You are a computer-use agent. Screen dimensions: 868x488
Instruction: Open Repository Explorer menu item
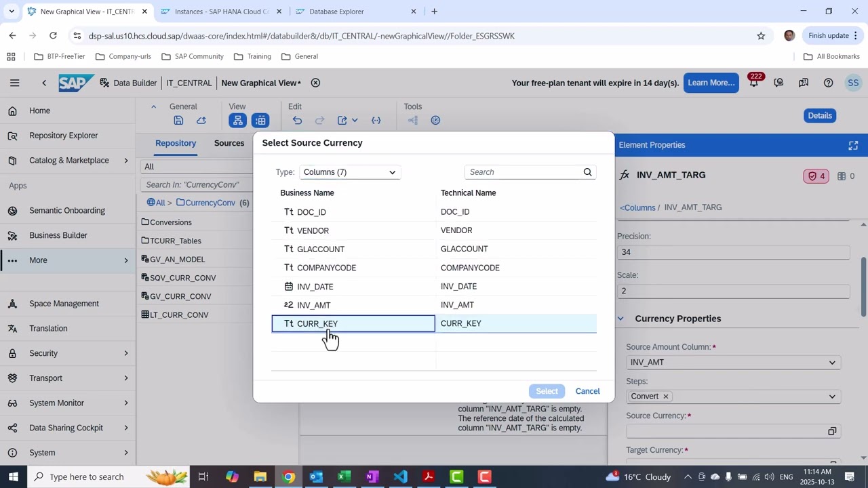coord(68,136)
